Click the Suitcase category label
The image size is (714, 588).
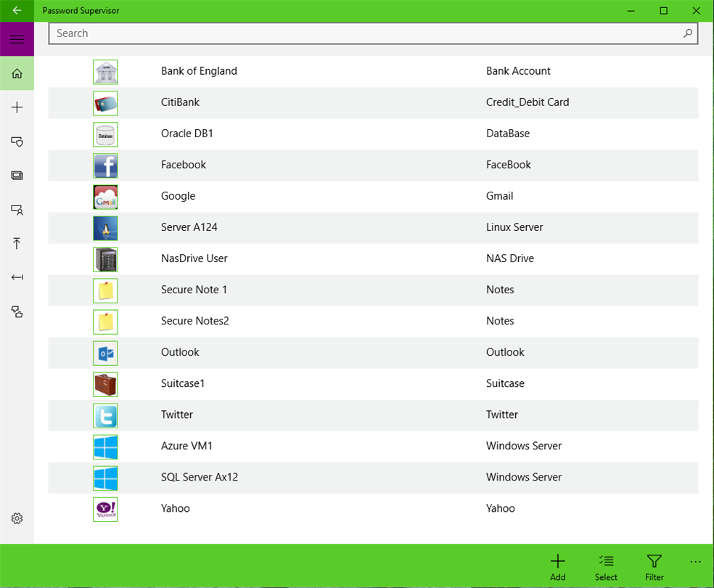click(x=505, y=383)
